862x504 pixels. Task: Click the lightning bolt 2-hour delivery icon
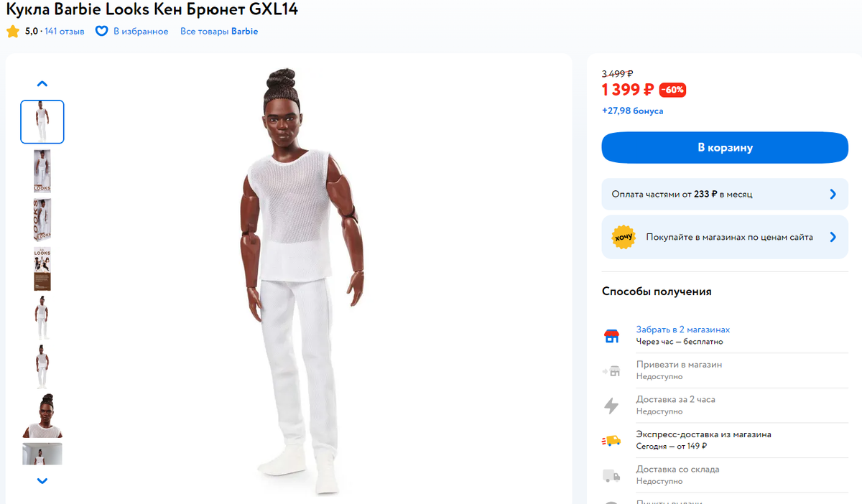[x=611, y=406]
